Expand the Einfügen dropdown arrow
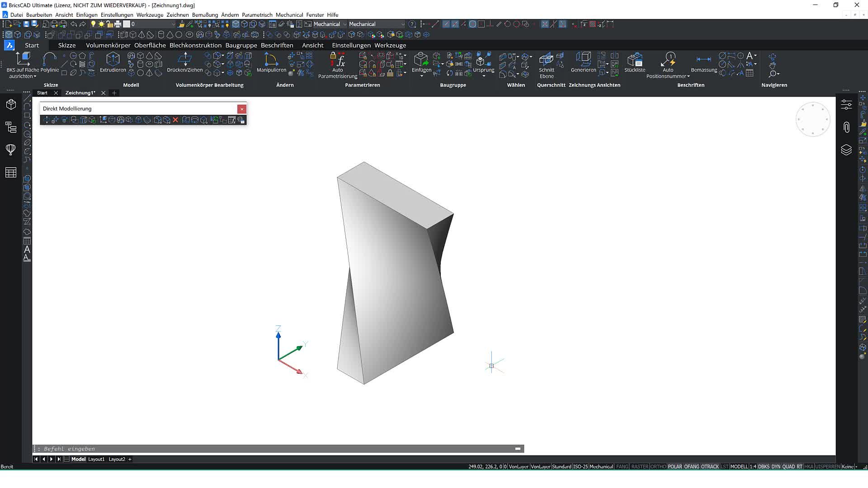Viewport: 868px width, 488px height. [421, 76]
